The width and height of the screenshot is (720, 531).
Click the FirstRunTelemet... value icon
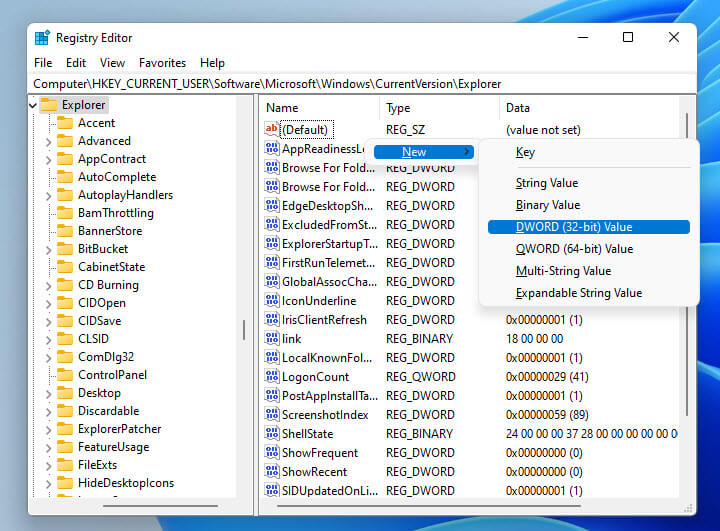coord(271,262)
